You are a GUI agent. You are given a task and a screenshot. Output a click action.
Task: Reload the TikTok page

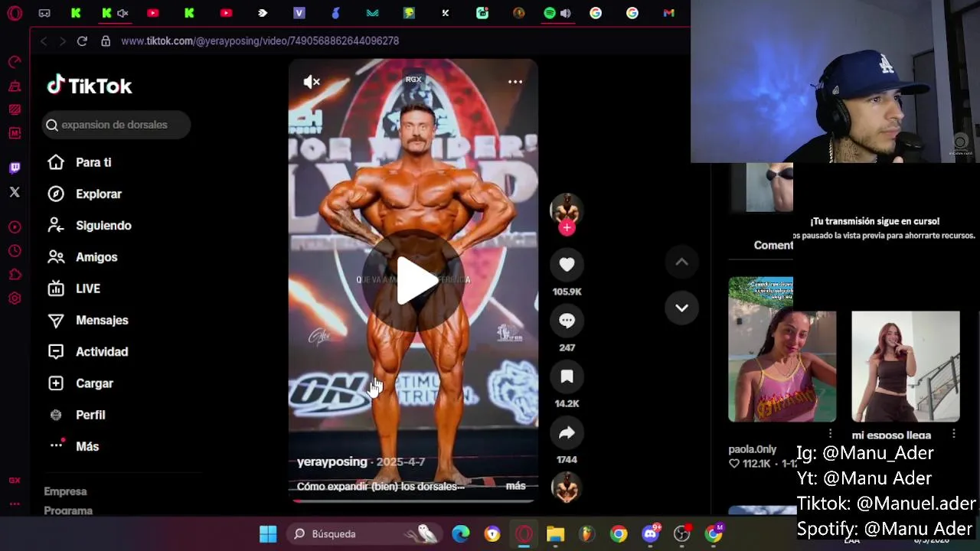click(x=82, y=41)
